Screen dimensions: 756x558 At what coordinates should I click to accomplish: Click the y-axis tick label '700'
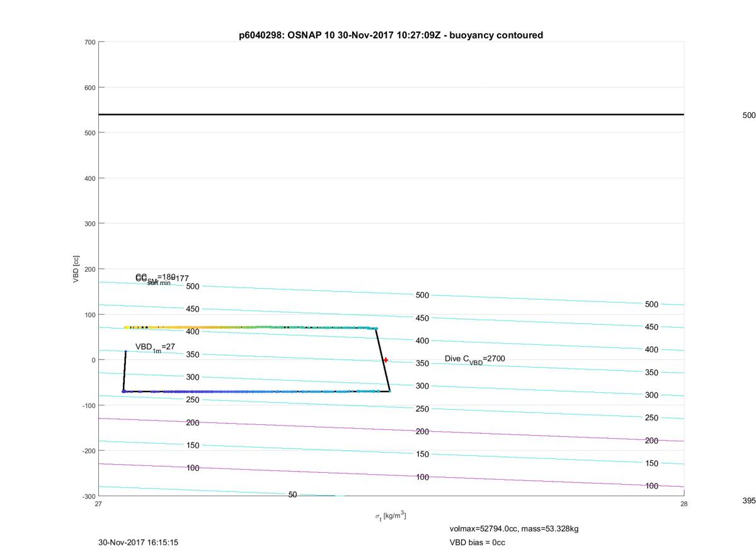pyautogui.click(x=90, y=42)
